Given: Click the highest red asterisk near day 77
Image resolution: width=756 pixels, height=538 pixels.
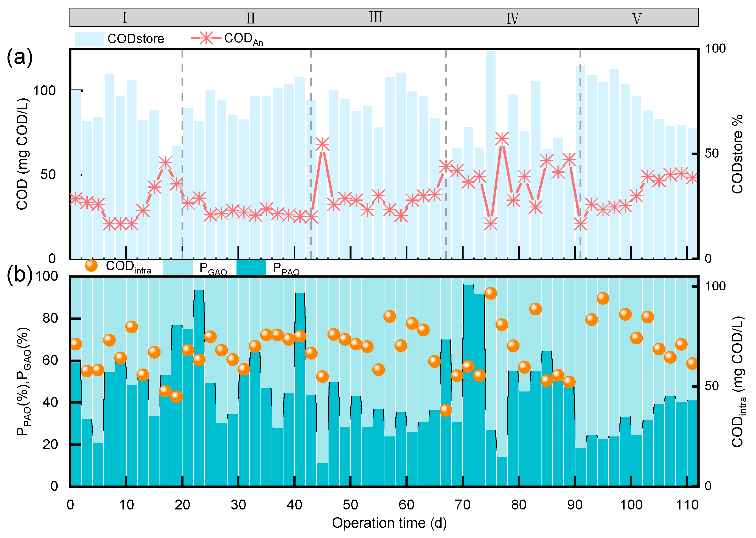Looking at the screenshot, I should (x=502, y=139).
